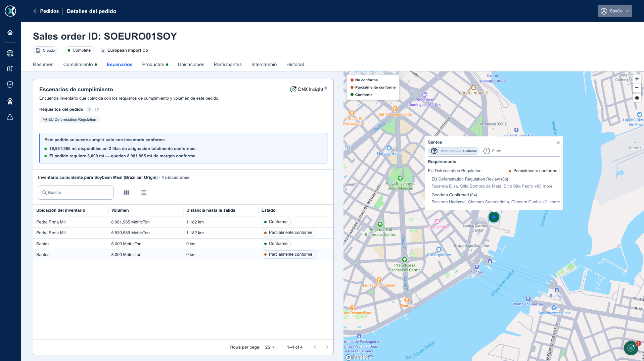Close the Santos map popup

(558, 143)
